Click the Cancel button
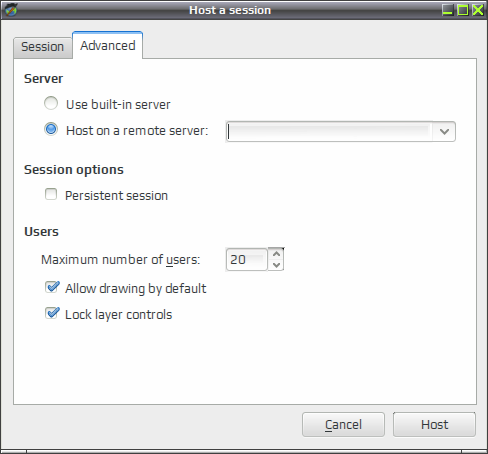This screenshot has height=454, width=488. [343, 425]
